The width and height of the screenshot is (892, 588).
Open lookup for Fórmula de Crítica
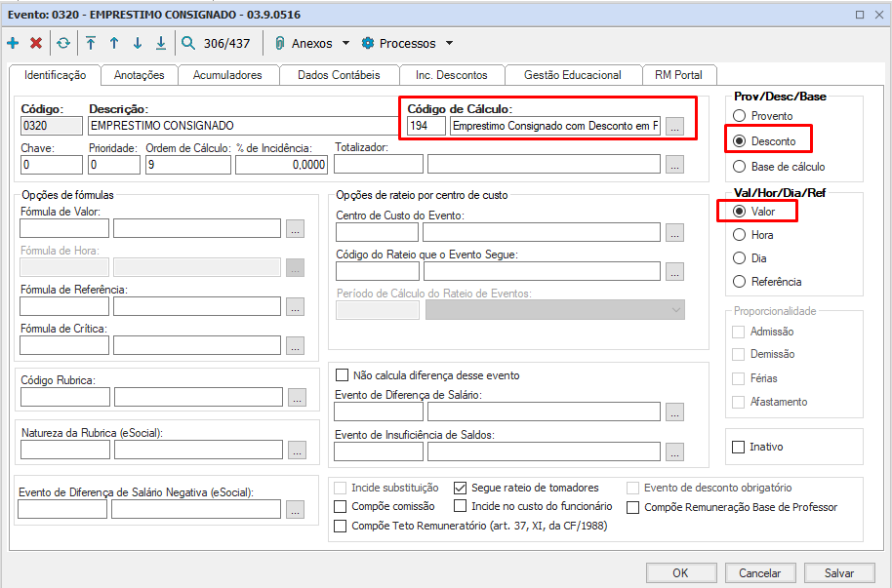tap(295, 345)
